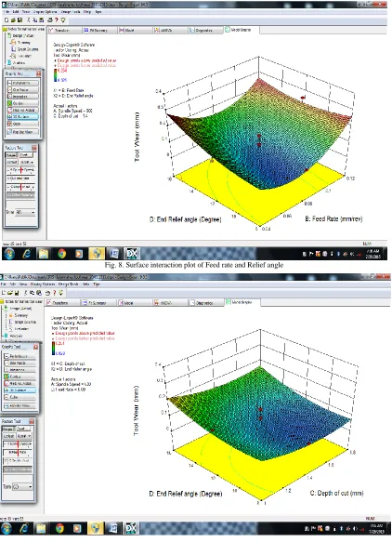Screen dimensions: 392x542
Task: Switch Factors Tool to Gauges in depth of cut window
Action: pos(9,429)
